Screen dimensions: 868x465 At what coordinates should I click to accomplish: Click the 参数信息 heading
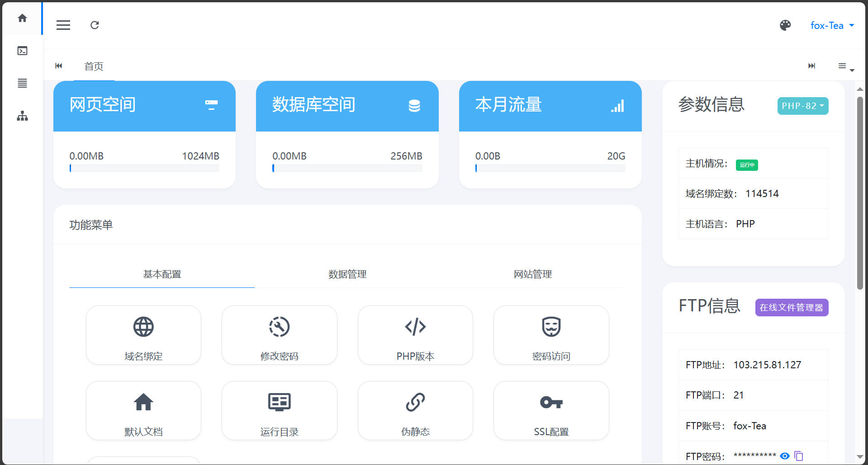pos(711,105)
